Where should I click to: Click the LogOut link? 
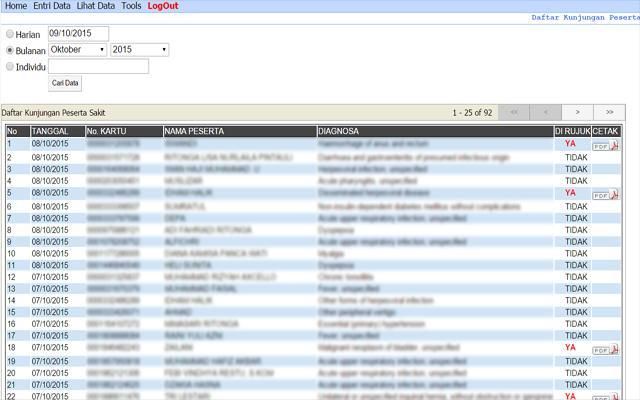click(x=163, y=6)
